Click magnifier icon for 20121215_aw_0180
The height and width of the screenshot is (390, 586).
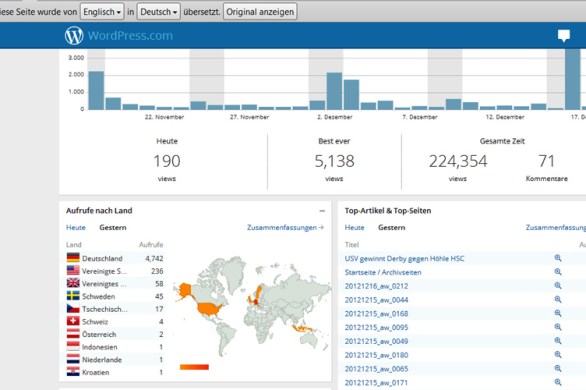pyautogui.click(x=558, y=355)
